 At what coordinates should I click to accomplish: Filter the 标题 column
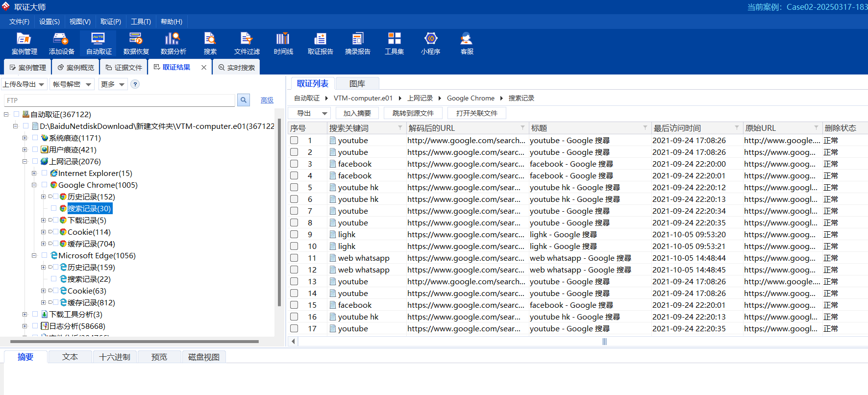click(x=645, y=128)
